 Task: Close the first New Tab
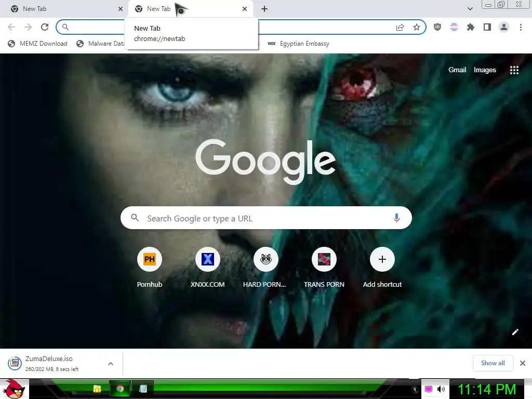coord(121,9)
